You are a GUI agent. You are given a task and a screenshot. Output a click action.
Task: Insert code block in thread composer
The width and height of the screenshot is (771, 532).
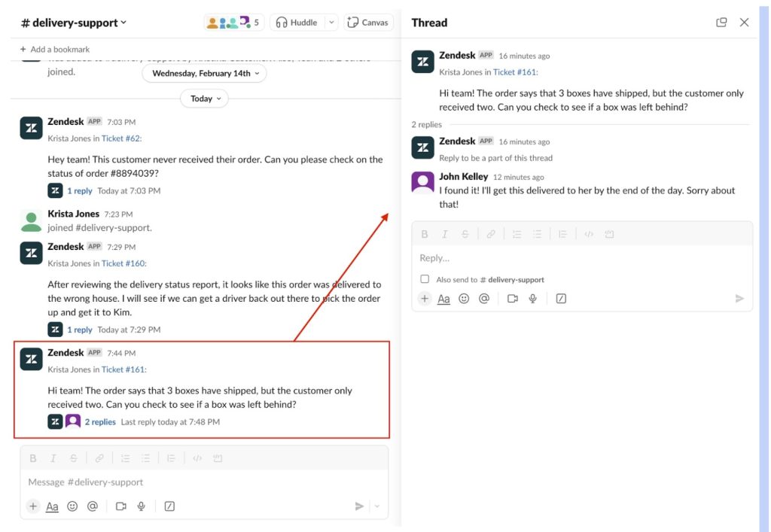[x=608, y=234]
